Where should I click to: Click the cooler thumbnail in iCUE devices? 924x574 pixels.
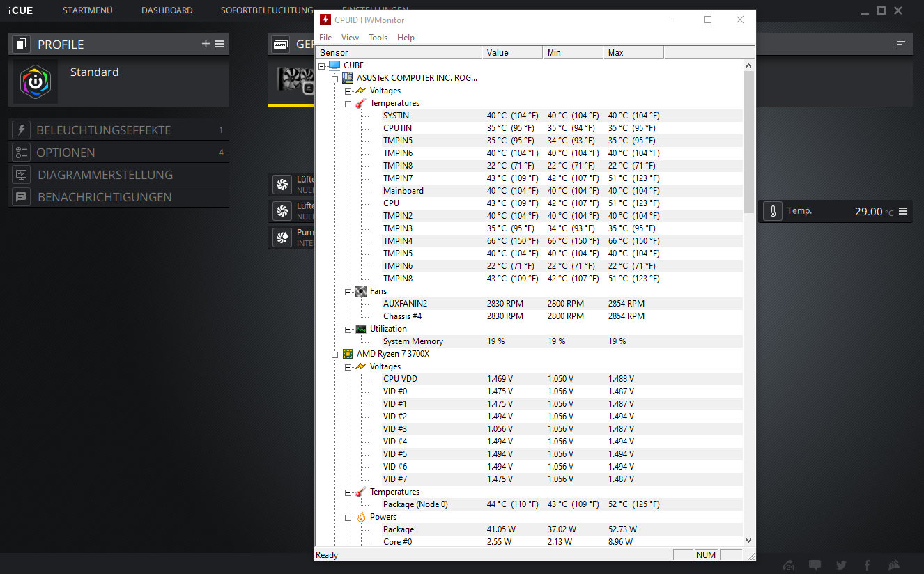coord(295,79)
